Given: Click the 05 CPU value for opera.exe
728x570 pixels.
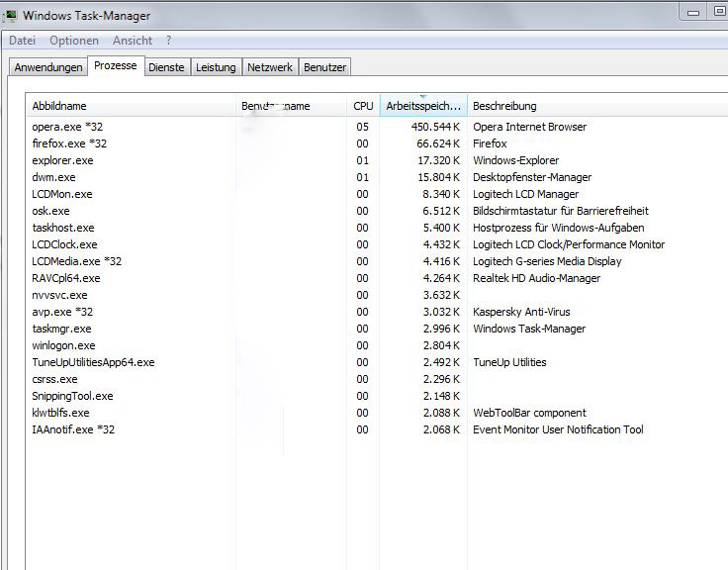Looking at the screenshot, I should click(363, 127).
